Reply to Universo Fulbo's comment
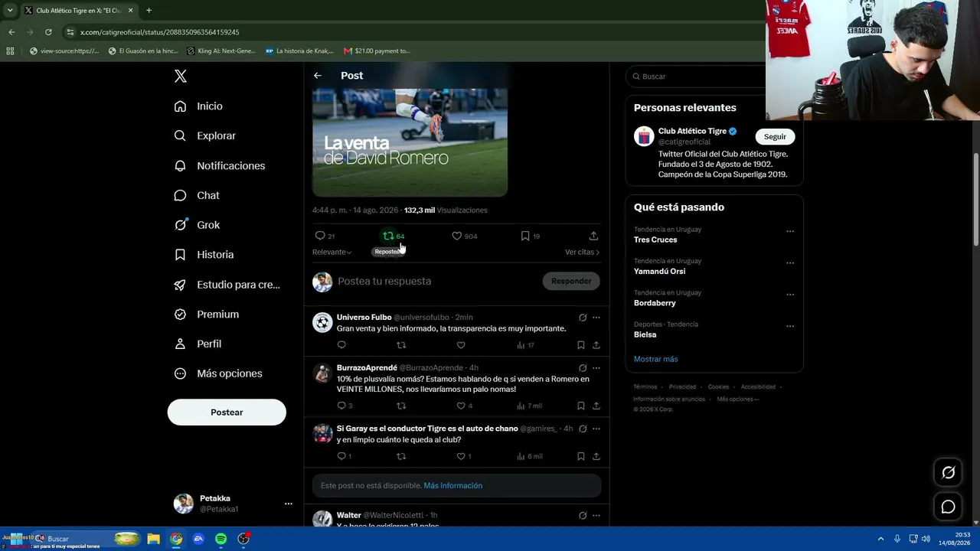Screen dimensions: 980x551 coord(341,345)
